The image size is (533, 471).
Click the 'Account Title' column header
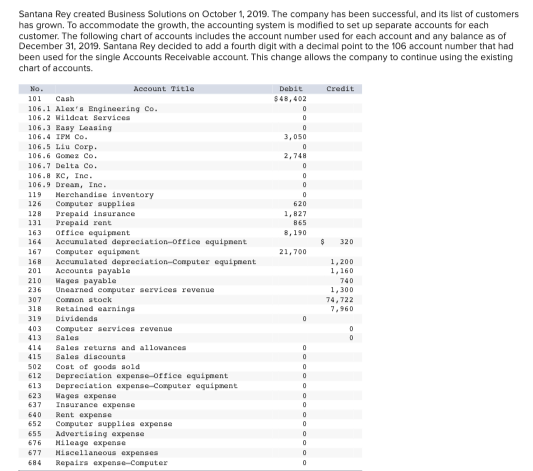click(x=164, y=89)
